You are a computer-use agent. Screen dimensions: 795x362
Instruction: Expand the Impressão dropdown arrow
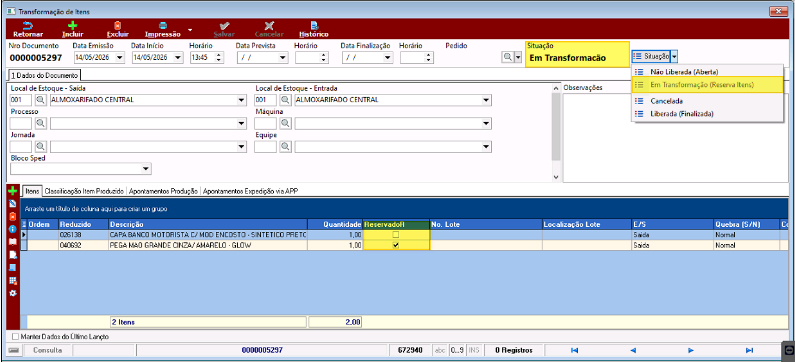pos(190,29)
